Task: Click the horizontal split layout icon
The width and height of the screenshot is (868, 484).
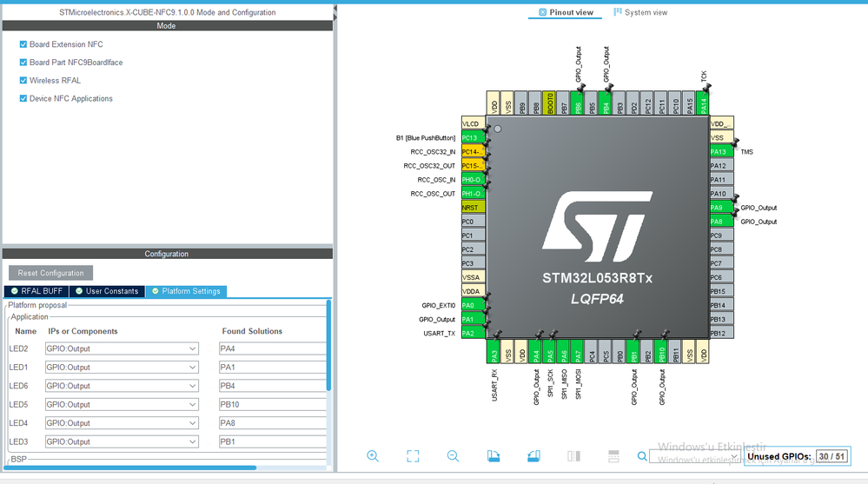Action: 613,455
